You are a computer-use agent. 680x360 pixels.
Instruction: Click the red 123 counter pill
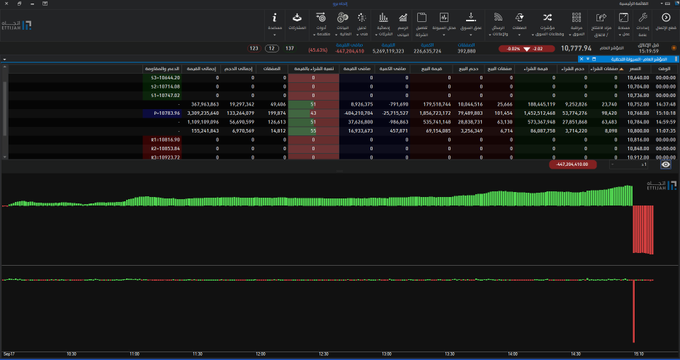(254, 49)
